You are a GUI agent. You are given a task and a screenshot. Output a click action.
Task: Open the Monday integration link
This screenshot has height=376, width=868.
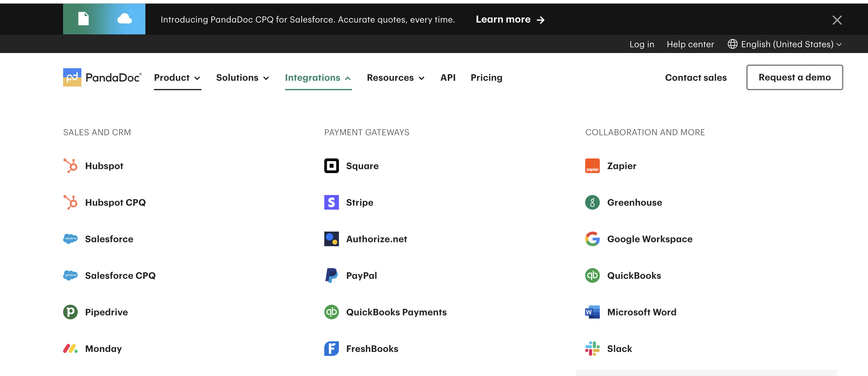[103, 349]
